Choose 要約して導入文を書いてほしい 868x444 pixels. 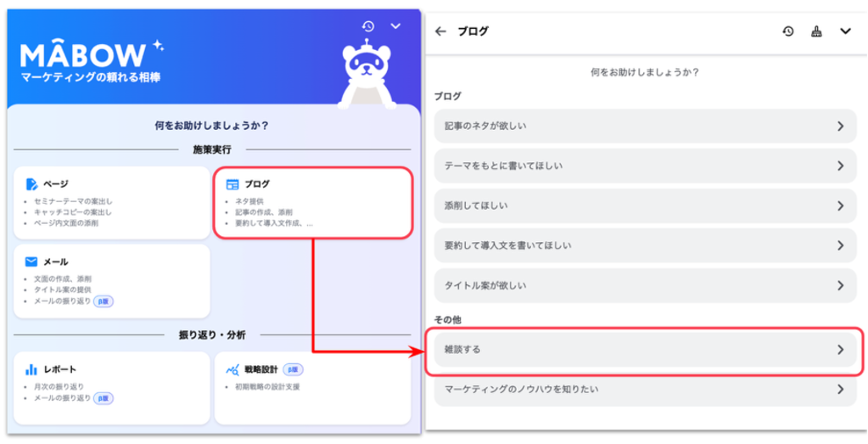[x=645, y=245]
